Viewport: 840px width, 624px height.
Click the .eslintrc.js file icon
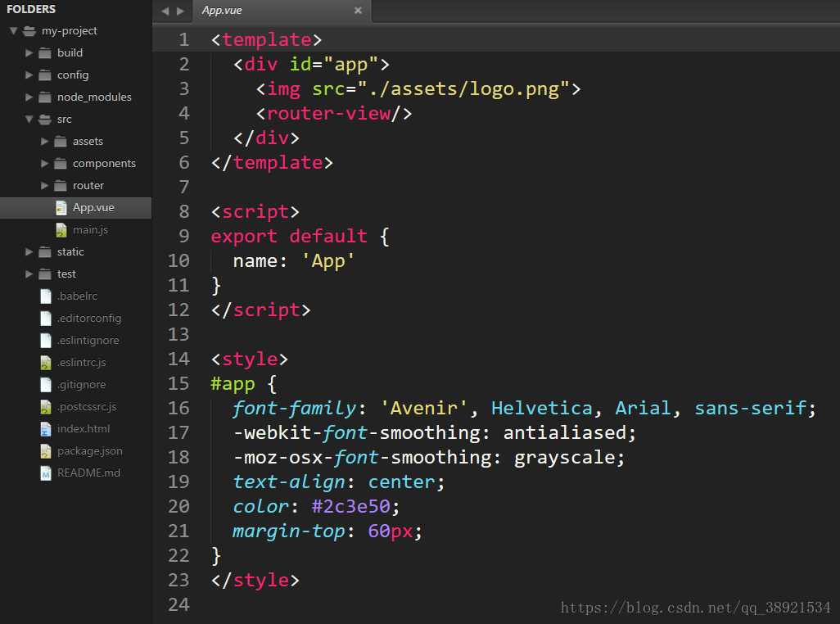[x=46, y=363]
